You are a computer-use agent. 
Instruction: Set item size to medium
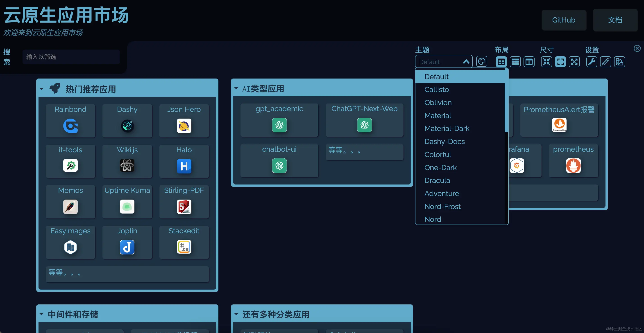560,62
